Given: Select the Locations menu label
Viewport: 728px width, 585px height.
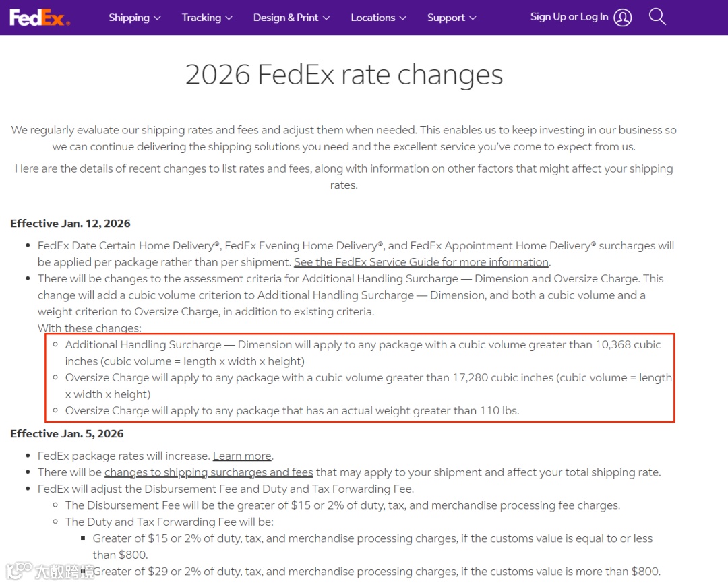Looking at the screenshot, I should [373, 18].
